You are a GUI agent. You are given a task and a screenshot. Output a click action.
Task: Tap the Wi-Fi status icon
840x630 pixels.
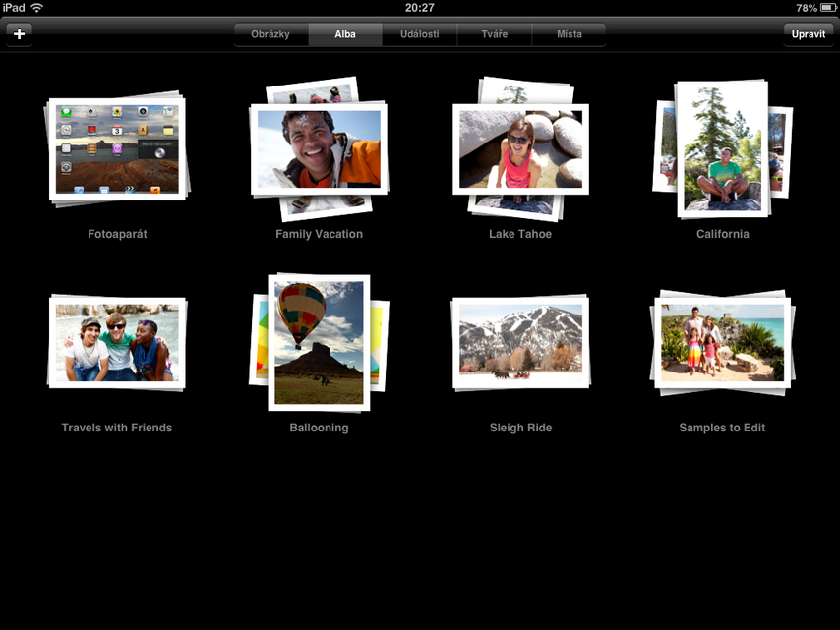pos(37,7)
